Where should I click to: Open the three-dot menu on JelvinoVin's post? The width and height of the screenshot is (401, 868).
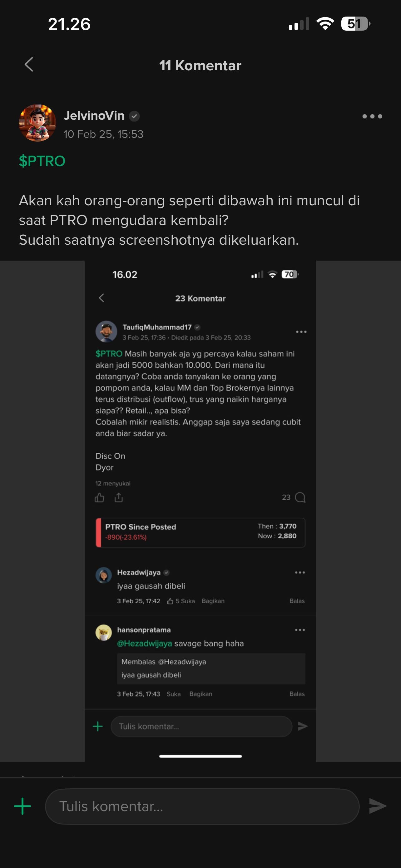pyautogui.click(x=372, y=116)
